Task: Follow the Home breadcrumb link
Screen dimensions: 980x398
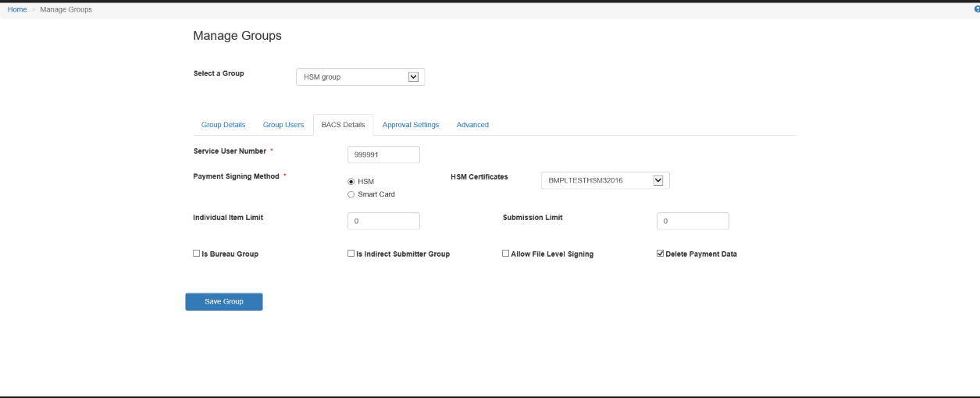Action: click(x=17, y=9)
